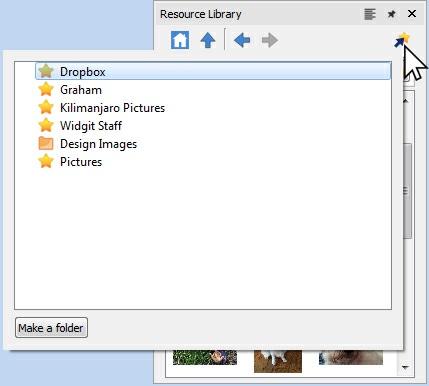Navigate back with the left arrow
The image size is (429, 386).
point(242,40)
